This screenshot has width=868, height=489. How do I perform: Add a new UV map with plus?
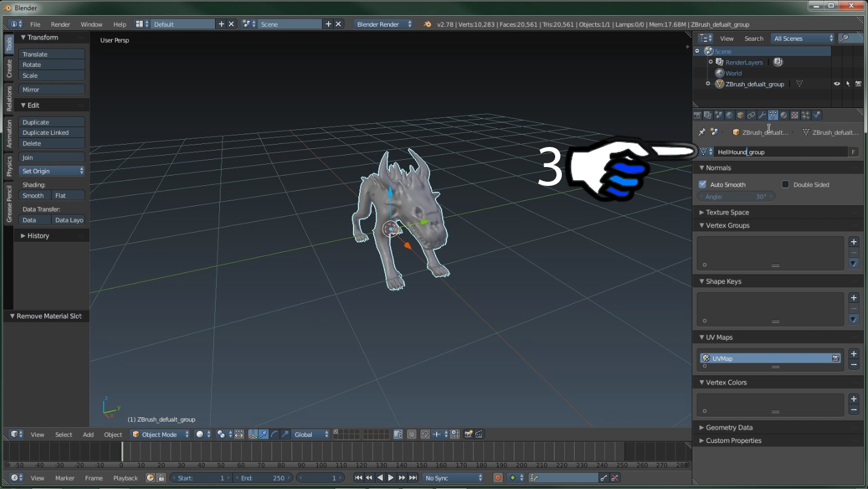[854, 354]
